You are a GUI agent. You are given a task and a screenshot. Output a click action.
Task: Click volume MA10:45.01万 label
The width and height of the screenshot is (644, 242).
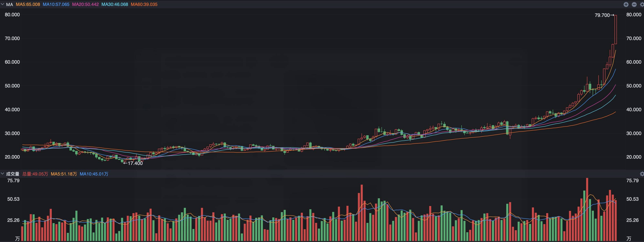point(94,174)
